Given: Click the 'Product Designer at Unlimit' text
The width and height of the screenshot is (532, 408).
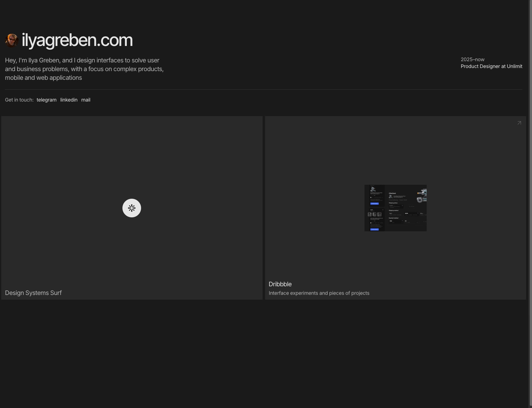Looking at the screenshot, I should 492,66.
